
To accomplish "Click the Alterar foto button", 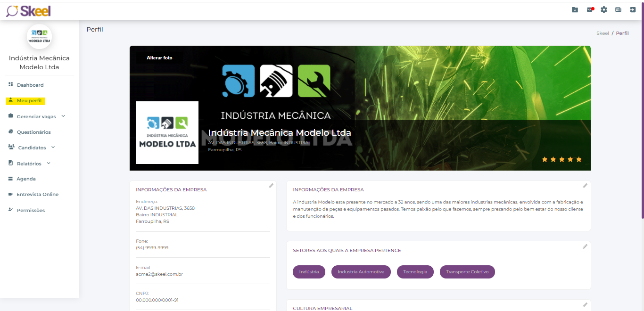I will coord(159,58).
